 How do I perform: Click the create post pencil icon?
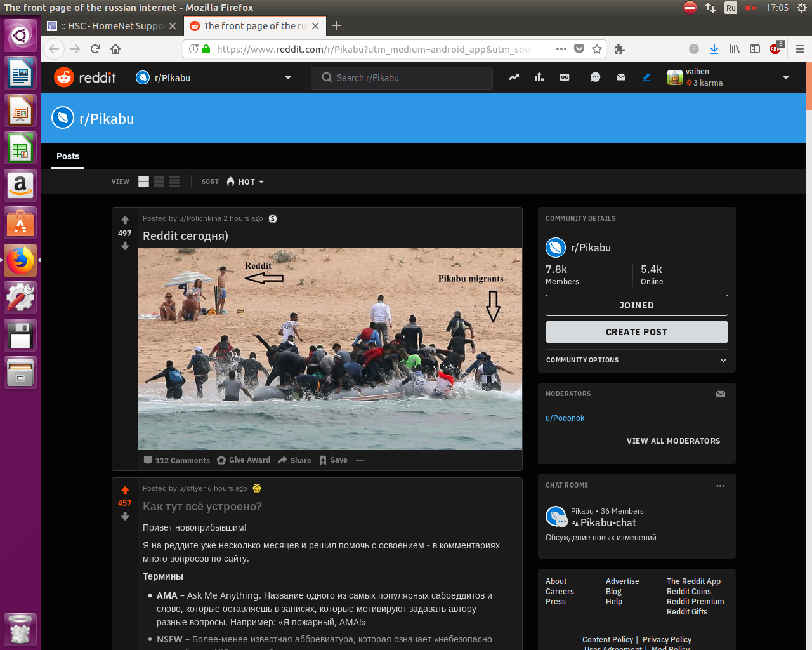(646, 77)
